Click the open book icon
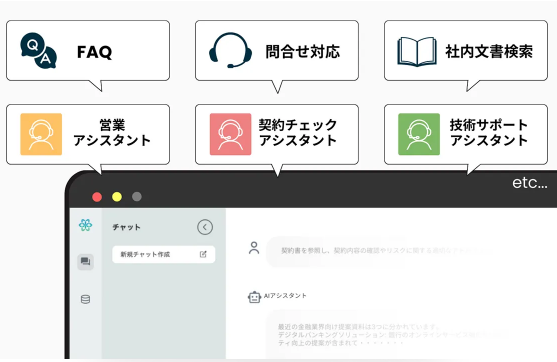Image resolution: width=557 pixels, height=362 pixels. (x=417, y=52)
